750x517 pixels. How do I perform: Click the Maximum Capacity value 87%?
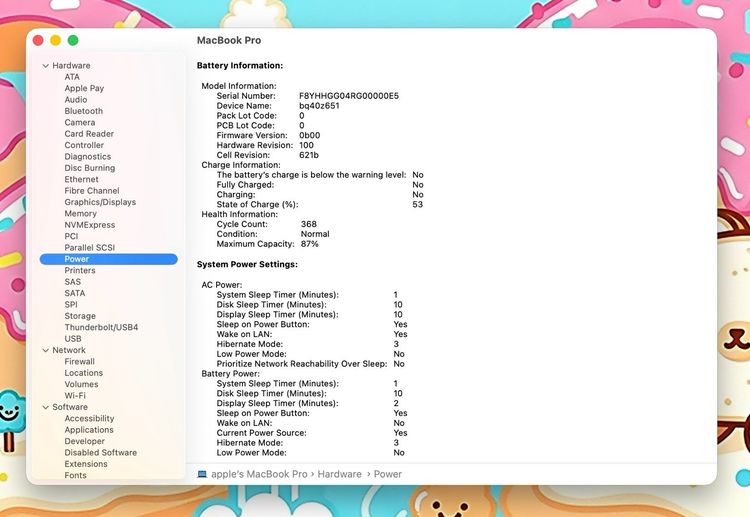coord(309,244)
